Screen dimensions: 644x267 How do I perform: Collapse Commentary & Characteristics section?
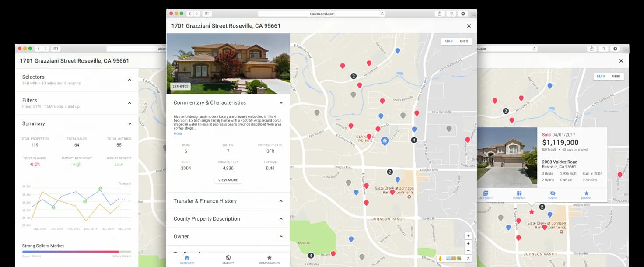[x=281, y=103]
